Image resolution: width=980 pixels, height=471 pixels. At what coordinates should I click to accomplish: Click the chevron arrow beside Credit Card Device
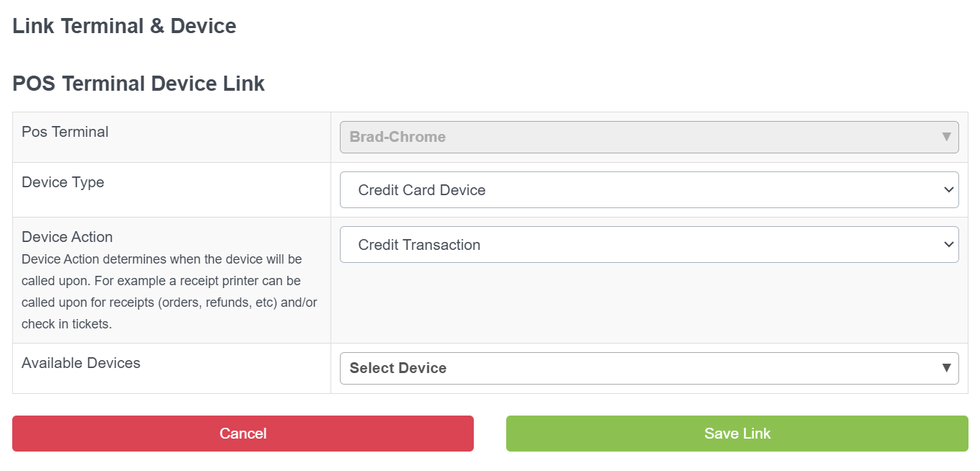point(948,190)
